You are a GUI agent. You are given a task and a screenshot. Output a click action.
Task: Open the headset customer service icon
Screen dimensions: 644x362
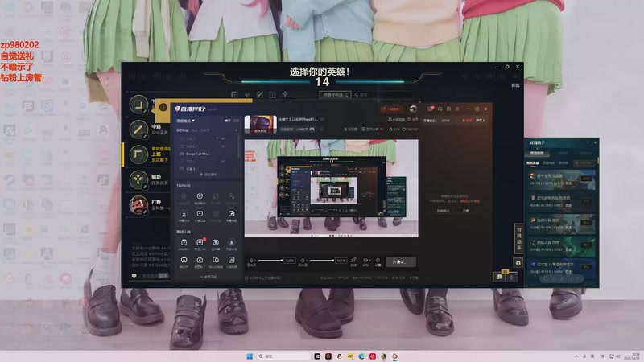click(440, 109)
